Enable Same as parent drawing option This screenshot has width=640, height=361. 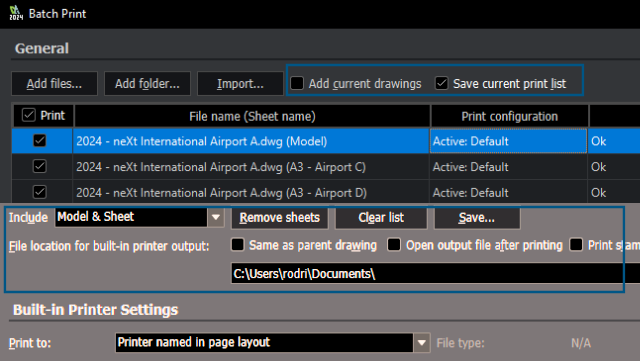click(x=238, y=245)
